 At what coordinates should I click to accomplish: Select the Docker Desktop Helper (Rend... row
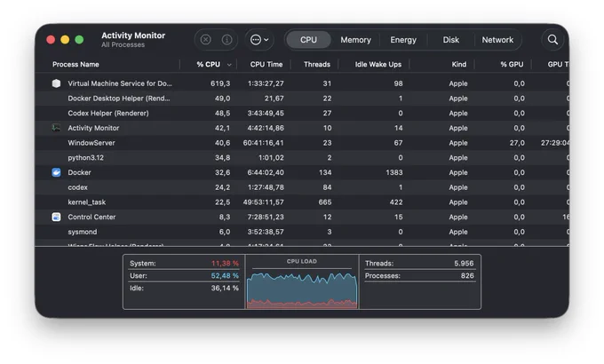[302, 99]
